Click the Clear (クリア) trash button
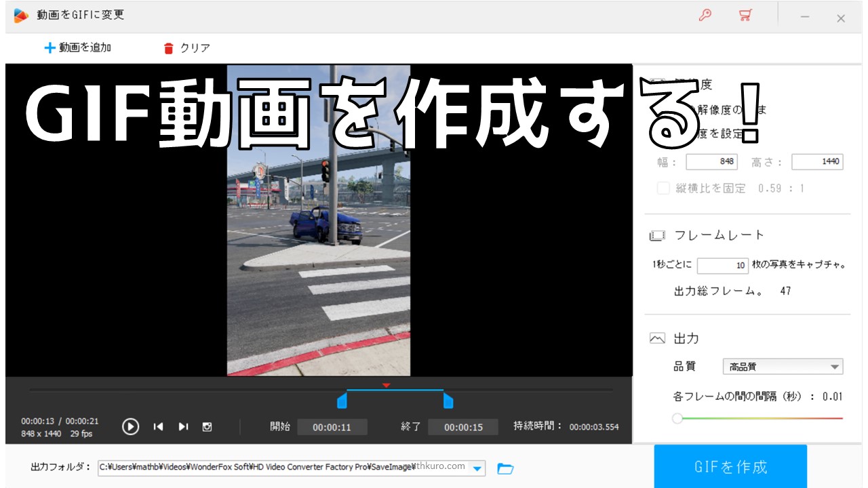This screenshot has width=868, height=488. click(x=187, y=48)
